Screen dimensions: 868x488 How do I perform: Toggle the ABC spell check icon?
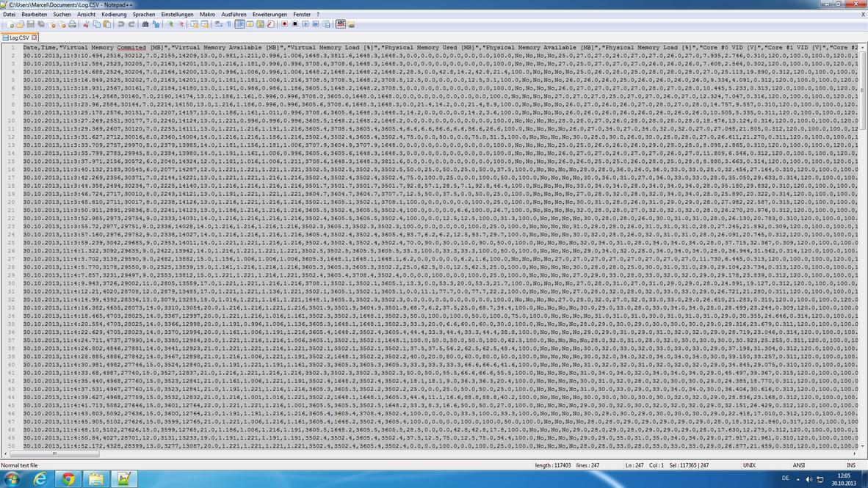pos(341,24)
